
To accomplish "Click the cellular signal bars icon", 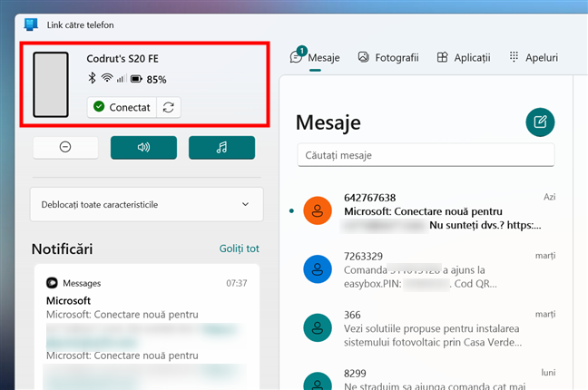I will [x=120, y=79].
